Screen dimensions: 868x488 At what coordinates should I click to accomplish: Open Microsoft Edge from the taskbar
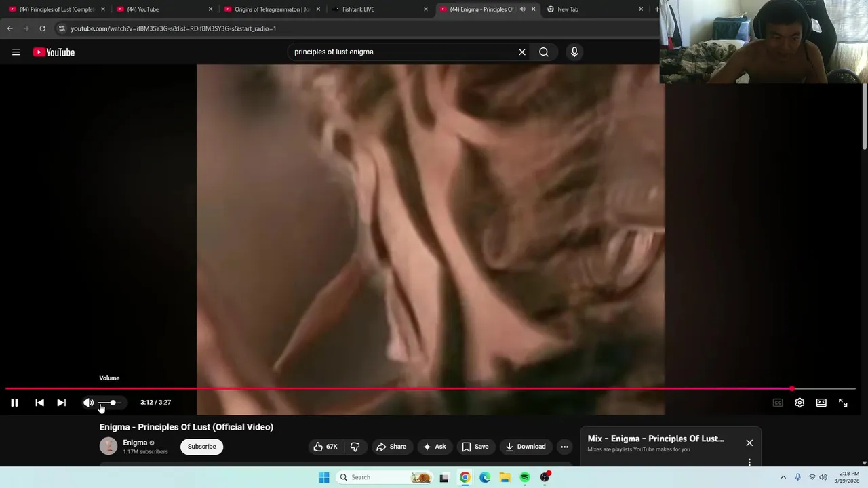pyautogui.click(x=485, y=477)
